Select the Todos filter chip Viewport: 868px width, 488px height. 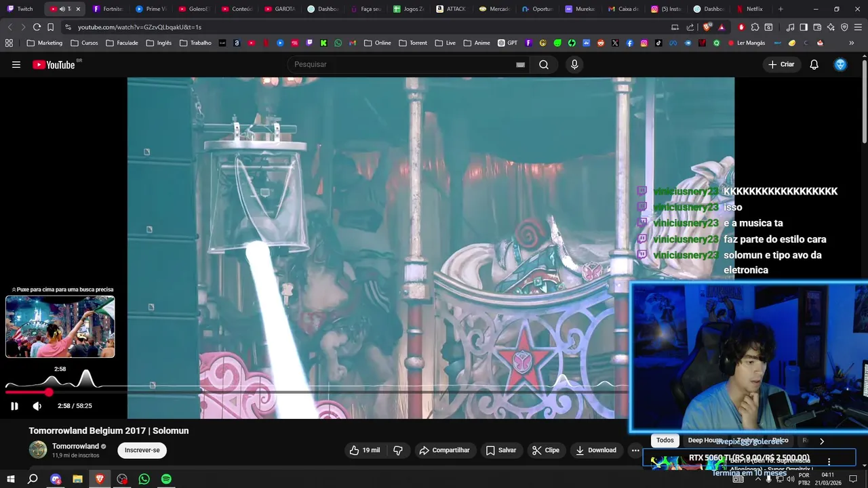click(x=665, y=441)
